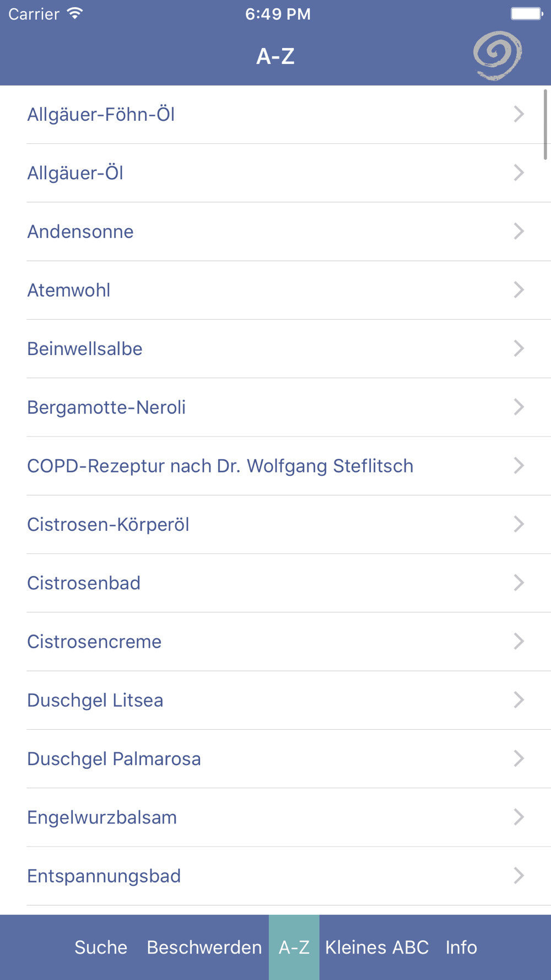Tap the arrow on Duschgel Palmarosa row
551x980 pixels.
tap(518, 758)
